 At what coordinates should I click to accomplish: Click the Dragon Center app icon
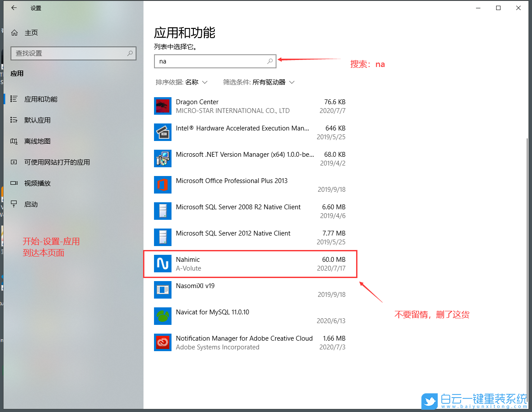pos(162,106)
